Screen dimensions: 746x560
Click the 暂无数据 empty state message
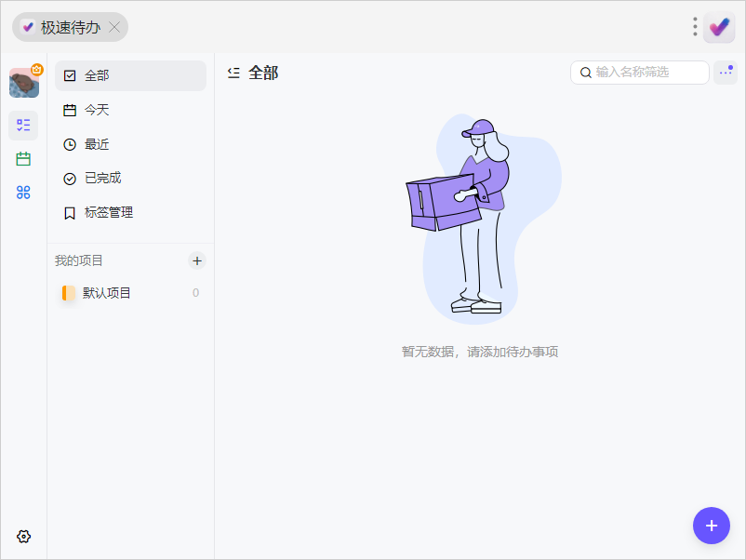480,352
